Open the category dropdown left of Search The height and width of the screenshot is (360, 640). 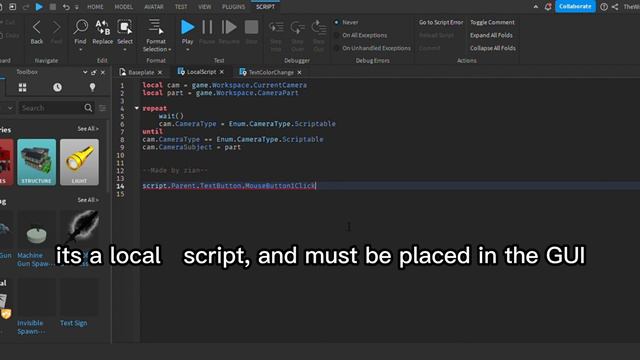click(x=10, y=108)
